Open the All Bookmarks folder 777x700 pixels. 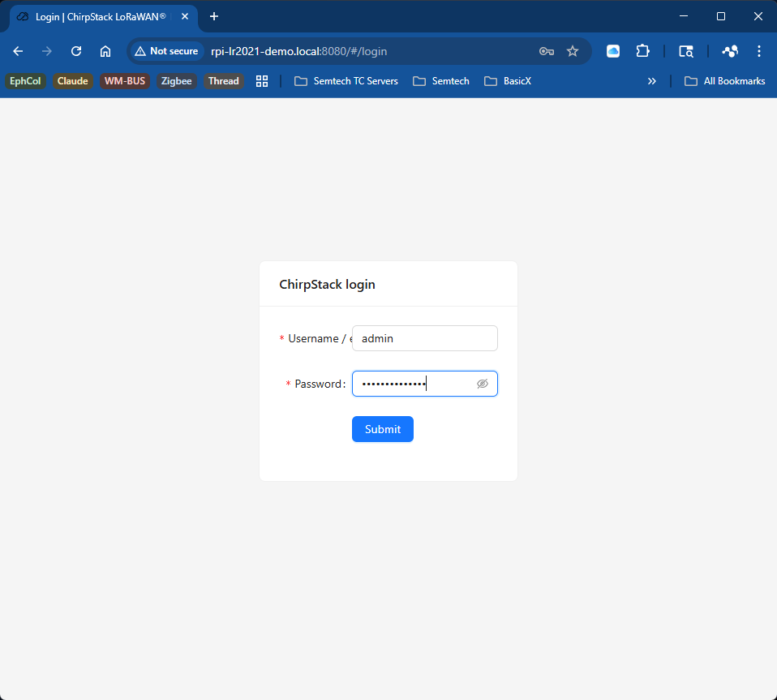tap(724, 81)
